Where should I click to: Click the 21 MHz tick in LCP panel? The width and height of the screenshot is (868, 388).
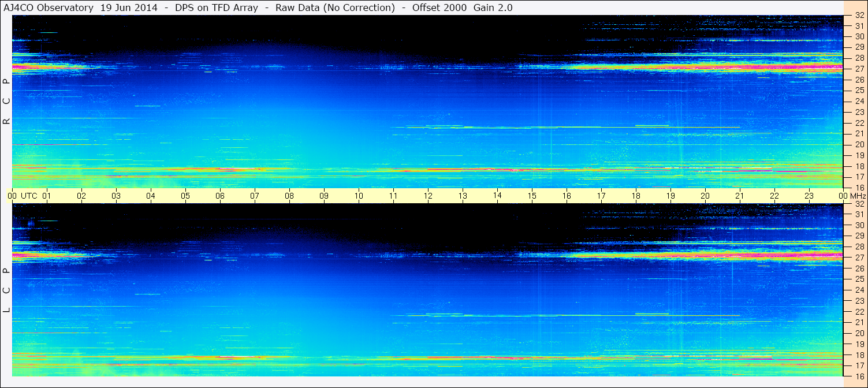coord(859,322)
